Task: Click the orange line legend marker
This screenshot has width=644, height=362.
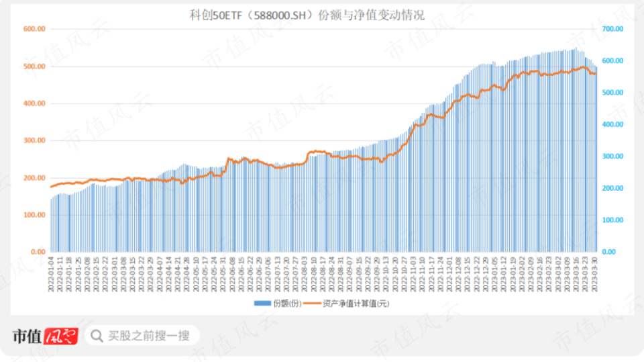Action: [x=311, y=304]
